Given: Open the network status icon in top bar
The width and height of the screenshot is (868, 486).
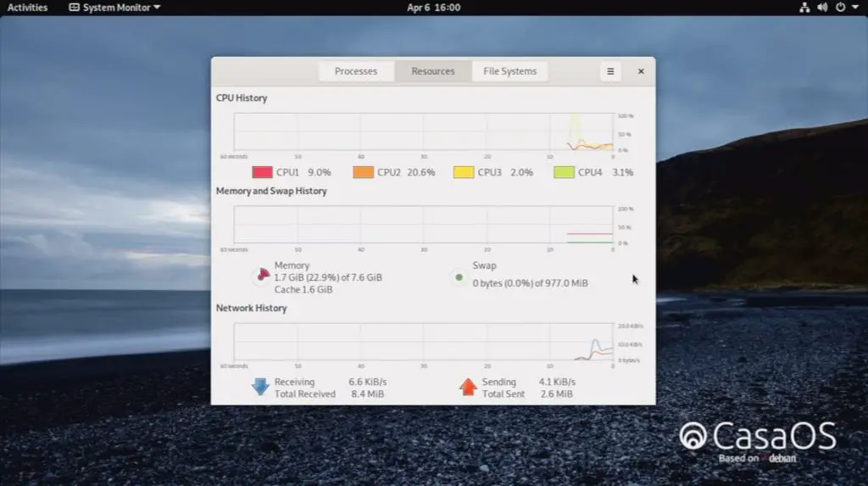Looking at the screenshot, I should point(804,8).
